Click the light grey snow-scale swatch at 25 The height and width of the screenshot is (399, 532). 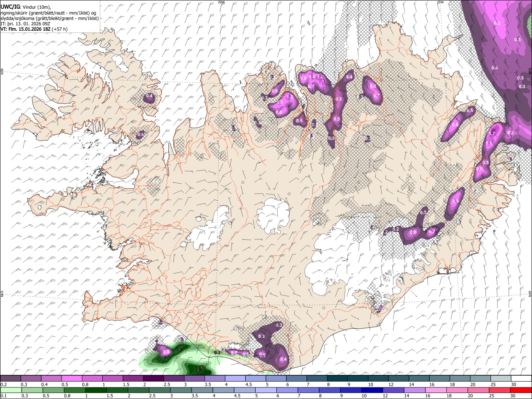[501, 378]
